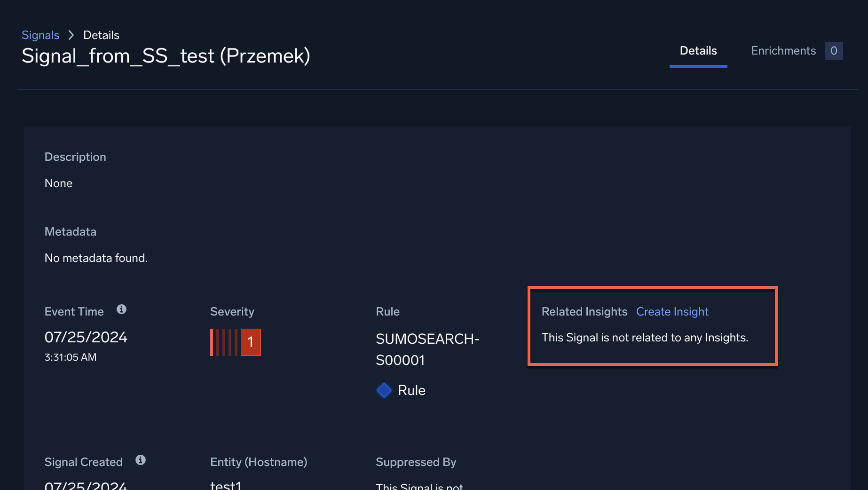Click the Enrichments count badge showing 0
This screenshot has width=868, height=490.
(x=834, y=50)
